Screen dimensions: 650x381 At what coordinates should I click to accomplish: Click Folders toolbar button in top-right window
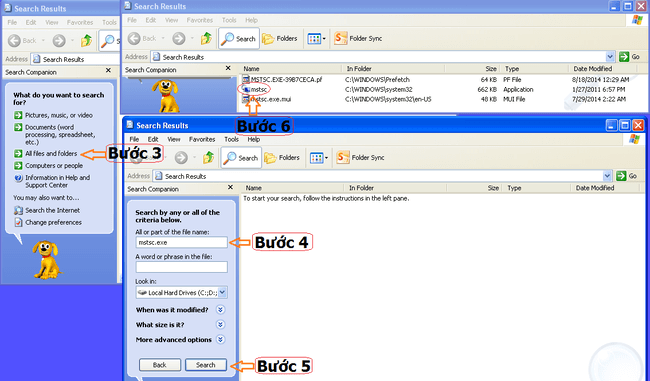point(280,39)
